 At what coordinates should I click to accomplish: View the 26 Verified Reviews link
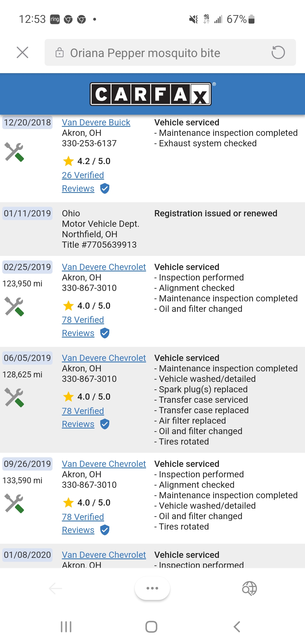pyautogui.click(x=83, y=175)
